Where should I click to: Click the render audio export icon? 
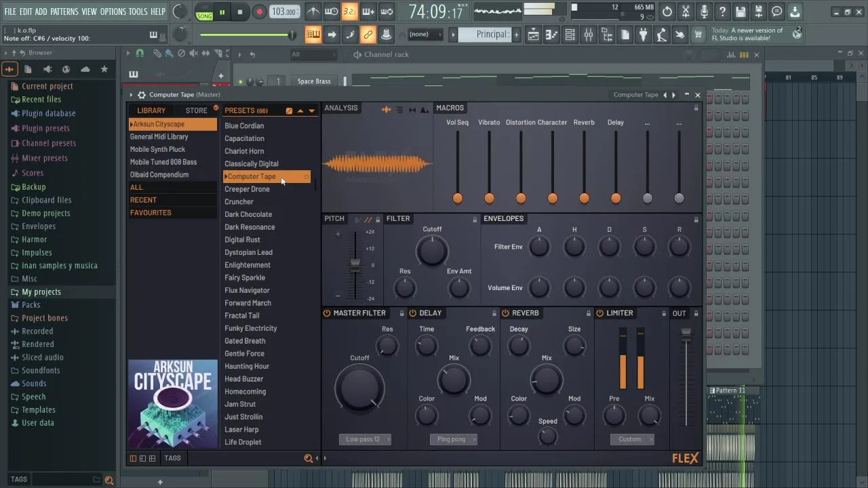pos(759,12)
